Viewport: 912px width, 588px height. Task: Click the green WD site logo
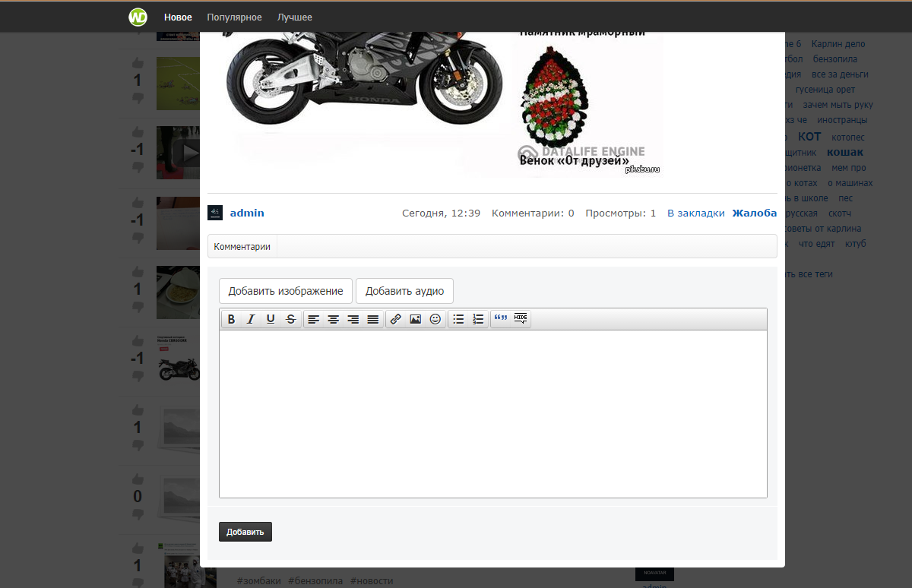pyautogui.click(x=138, y=17)
